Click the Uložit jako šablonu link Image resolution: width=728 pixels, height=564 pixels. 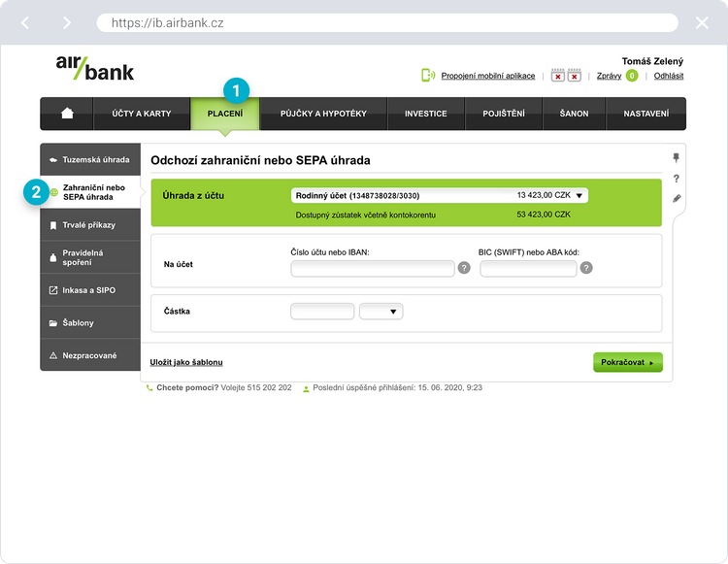(186, 362)
